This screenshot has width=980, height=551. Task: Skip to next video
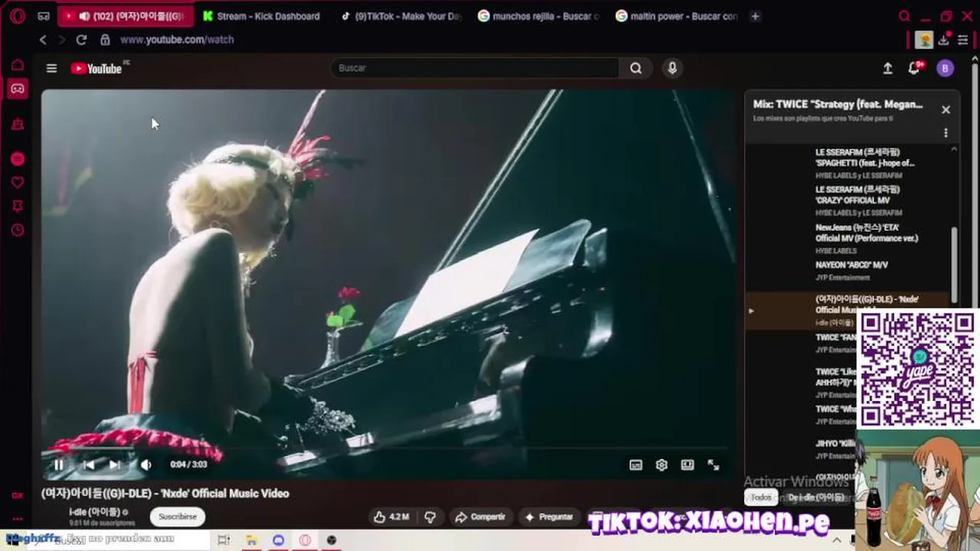pos(115,465)
